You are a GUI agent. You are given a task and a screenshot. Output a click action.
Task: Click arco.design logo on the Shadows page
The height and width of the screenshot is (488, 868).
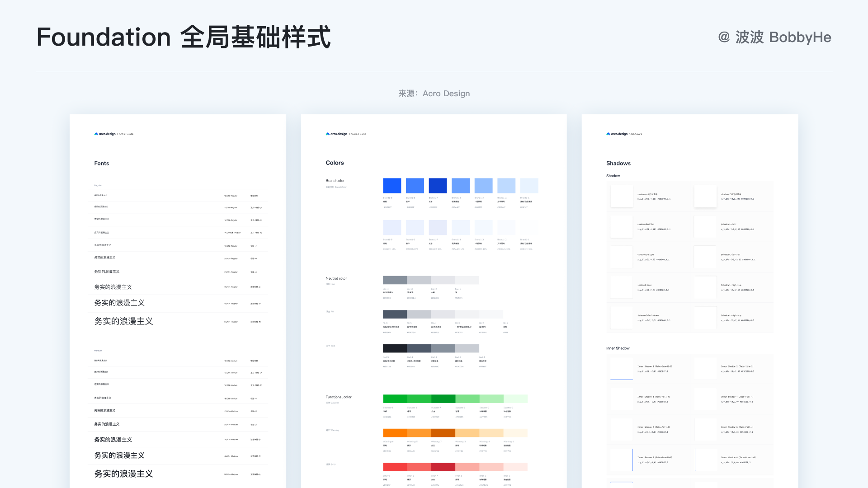tap(617, 134)
